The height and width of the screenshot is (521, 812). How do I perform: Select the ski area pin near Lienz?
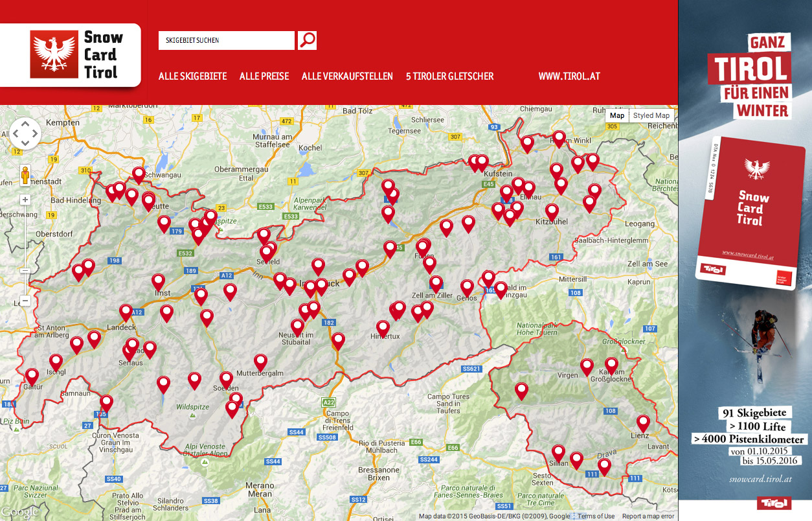pos(643,423)
